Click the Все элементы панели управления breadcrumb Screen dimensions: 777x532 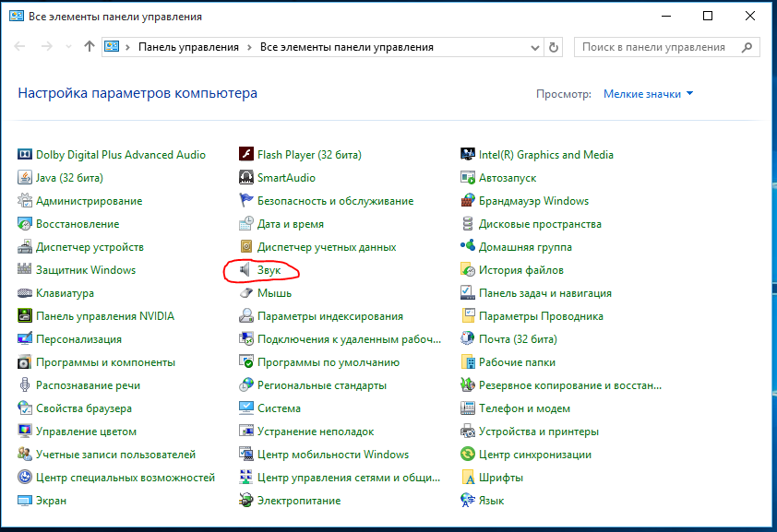point(347,47)
